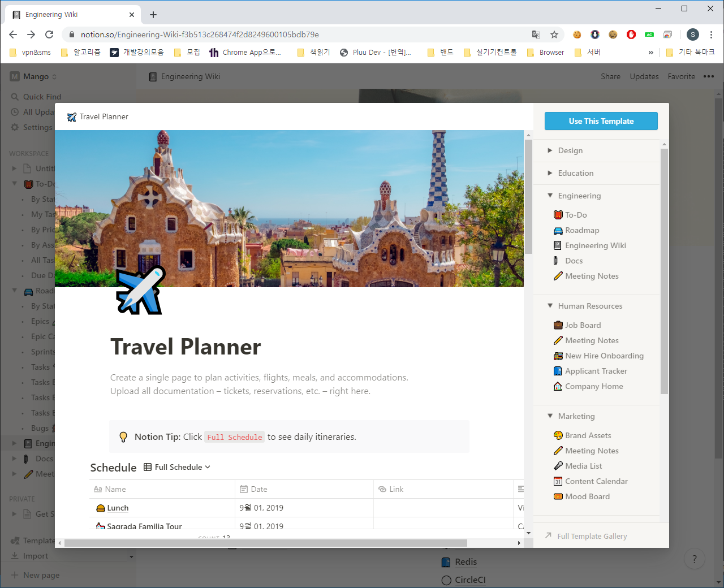This screenshot has width=724, height=588.
Task: Expand the Education template category
Action: [x=550, y=173]
